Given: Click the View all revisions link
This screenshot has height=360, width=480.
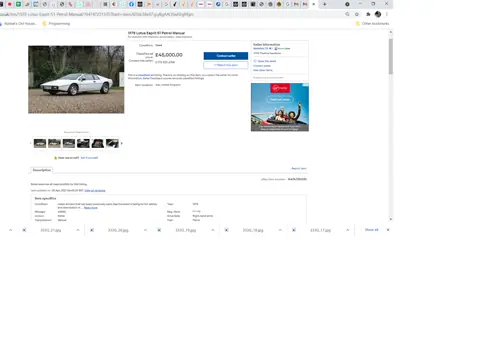Looking at the screenshot, I should tap(95, 190).
